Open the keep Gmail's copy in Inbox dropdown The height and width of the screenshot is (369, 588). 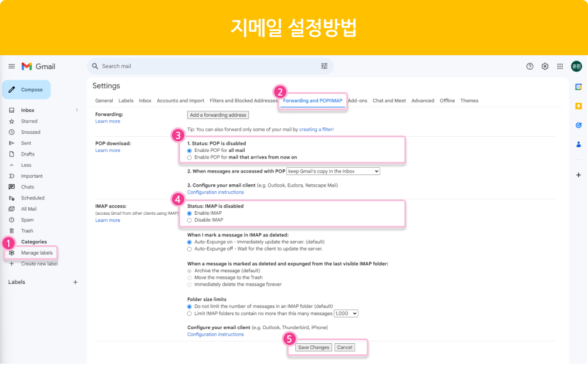click(333, 171)
